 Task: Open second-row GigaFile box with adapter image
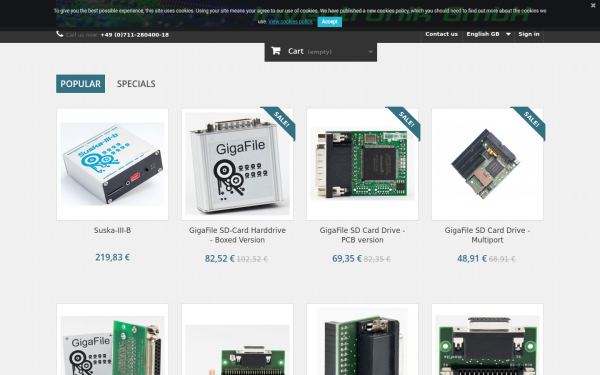pos(112,340)
